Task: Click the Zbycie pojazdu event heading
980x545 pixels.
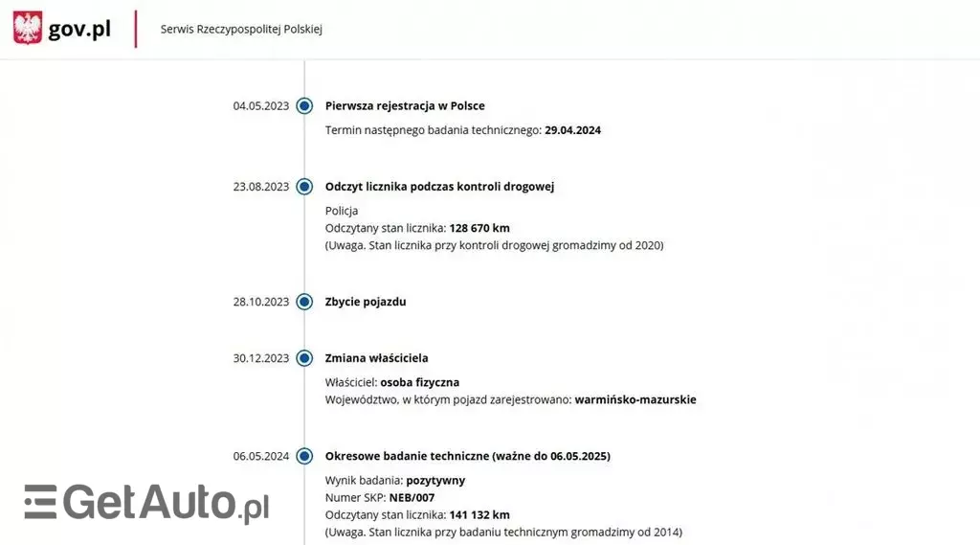Action: coord(366,302)
